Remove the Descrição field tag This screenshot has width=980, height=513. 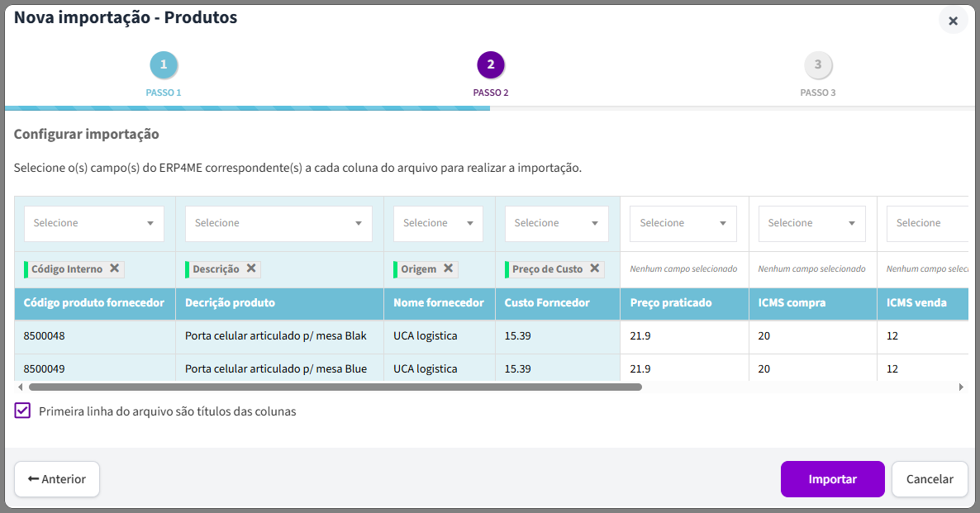pyautogui.click(x=251, y=268)
